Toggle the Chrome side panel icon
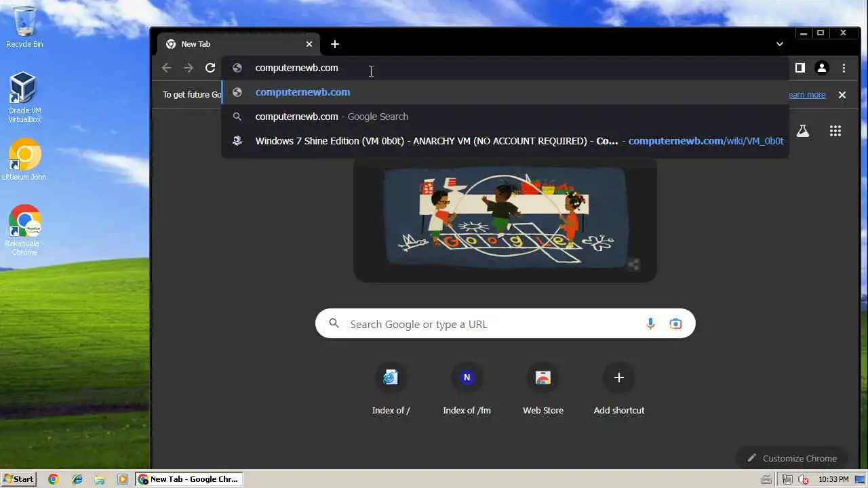The width and height of the screenshot is (868, 488). click(800, 68)
